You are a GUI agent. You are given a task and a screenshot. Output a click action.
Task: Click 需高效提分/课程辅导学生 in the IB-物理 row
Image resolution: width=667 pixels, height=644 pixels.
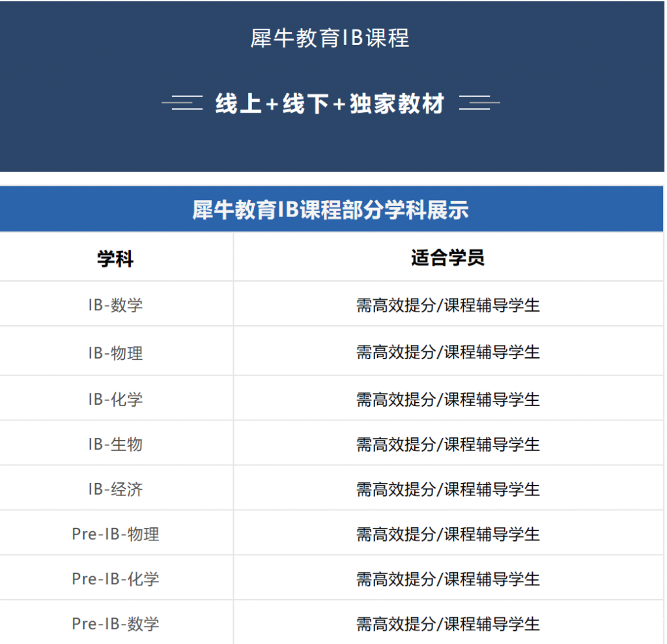coord(448,353)
